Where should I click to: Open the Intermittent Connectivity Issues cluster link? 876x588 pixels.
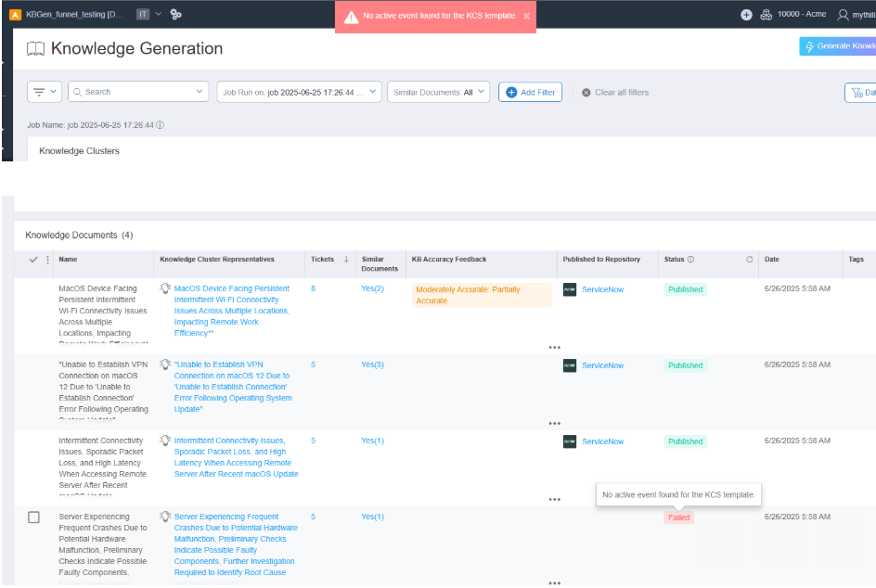tap(236, 457)
